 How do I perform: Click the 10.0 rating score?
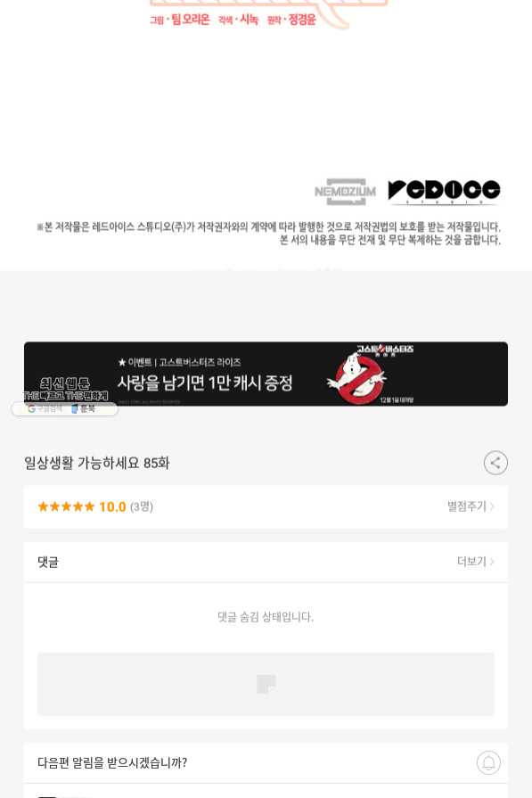click(112, 507)
